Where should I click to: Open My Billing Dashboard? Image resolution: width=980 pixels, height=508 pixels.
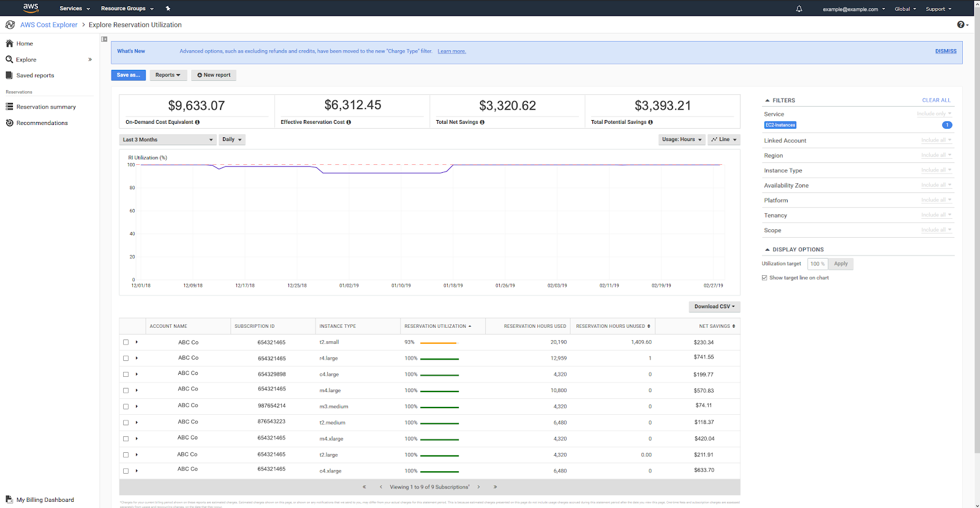pyautogui.click(x=45, y=500)
